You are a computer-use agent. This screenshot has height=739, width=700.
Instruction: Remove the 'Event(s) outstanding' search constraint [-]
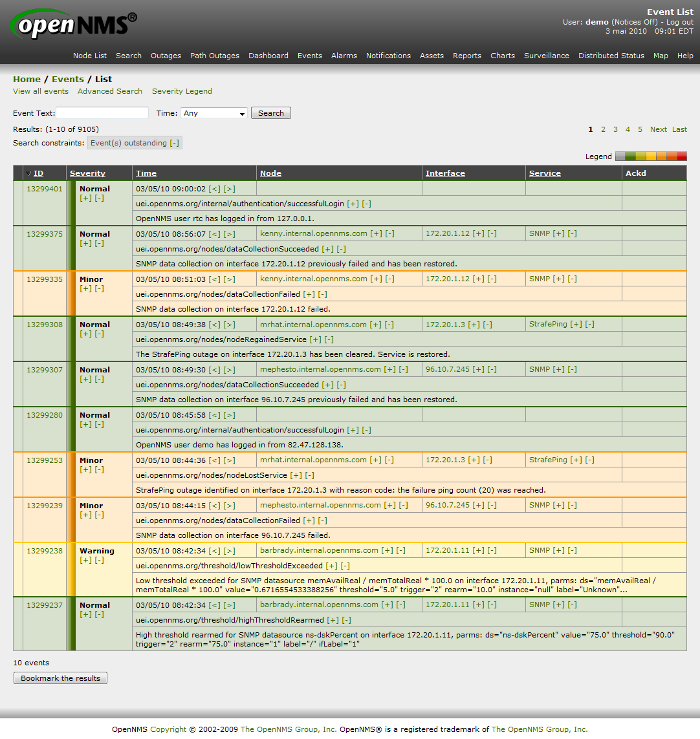click(175, 143)
